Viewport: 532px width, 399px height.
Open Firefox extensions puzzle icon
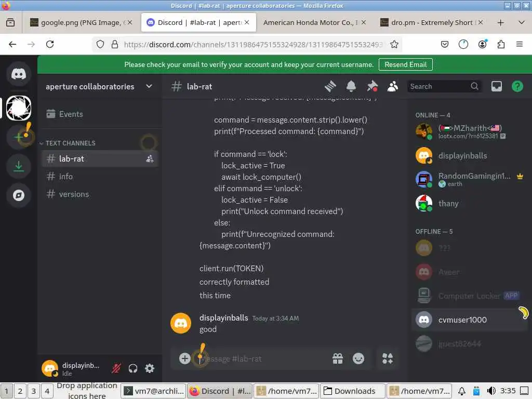tap(501, 45)
